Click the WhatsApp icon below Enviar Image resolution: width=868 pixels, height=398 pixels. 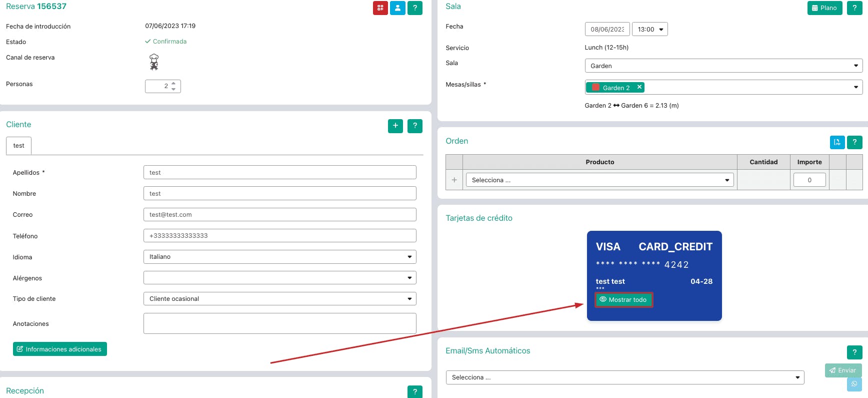854,384
